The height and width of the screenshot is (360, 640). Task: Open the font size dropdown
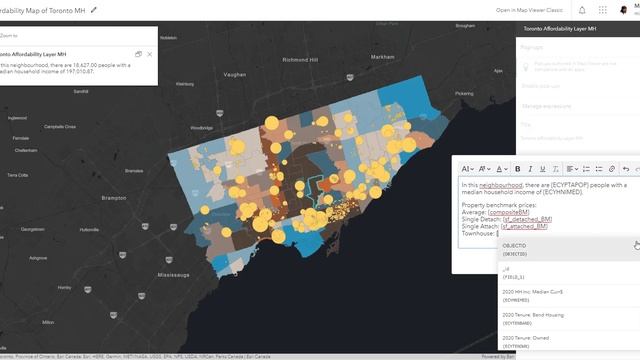pyautogui.click(x=467, y=169)
